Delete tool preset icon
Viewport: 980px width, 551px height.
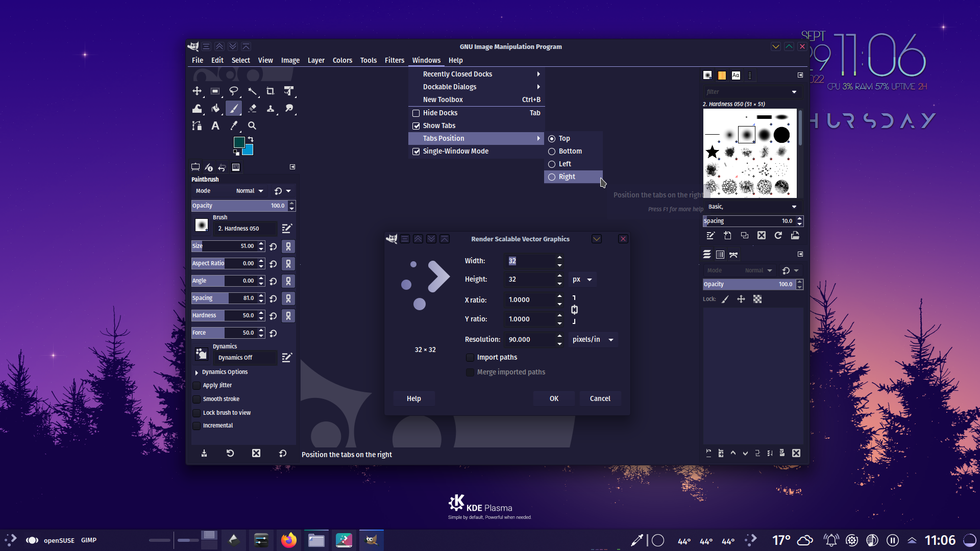pyautogui.click(x=256, y=453)
